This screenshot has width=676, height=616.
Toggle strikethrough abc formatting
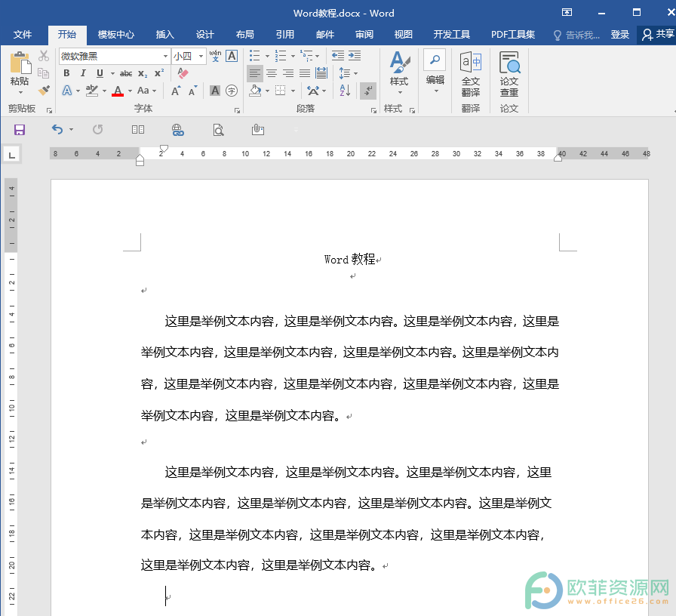point(126,73)
